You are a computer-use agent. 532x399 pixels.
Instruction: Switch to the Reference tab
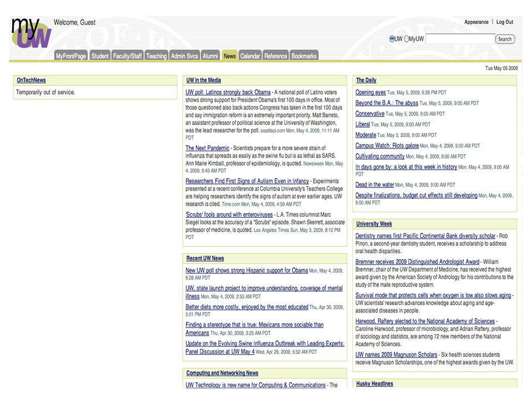(275, 55)
